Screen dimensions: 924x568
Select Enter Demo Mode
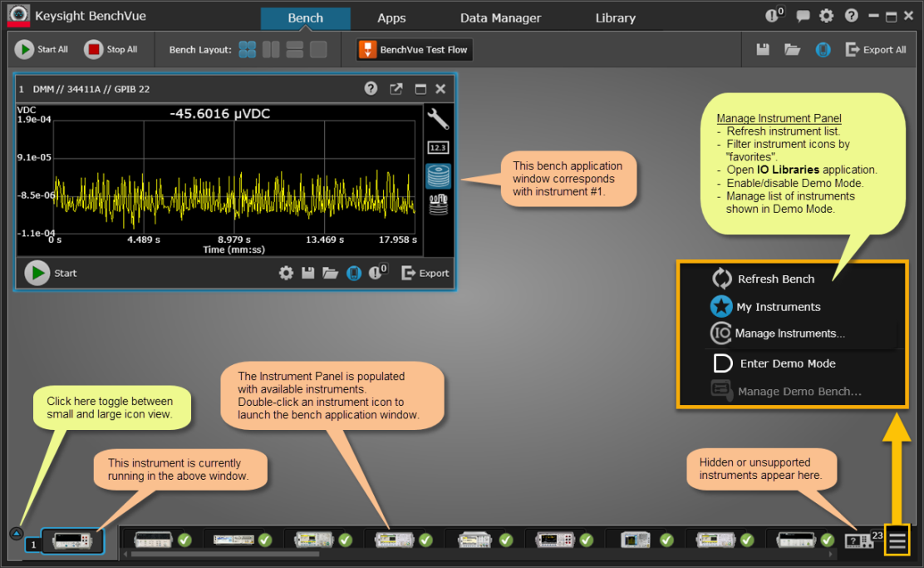(774, 363)
